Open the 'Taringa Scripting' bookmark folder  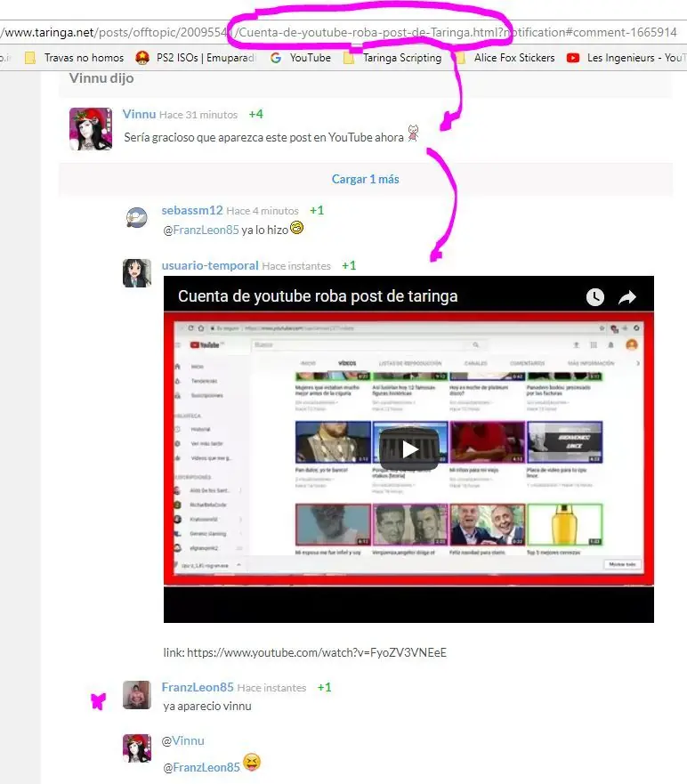pyautogui.click(x=393, y=58)
